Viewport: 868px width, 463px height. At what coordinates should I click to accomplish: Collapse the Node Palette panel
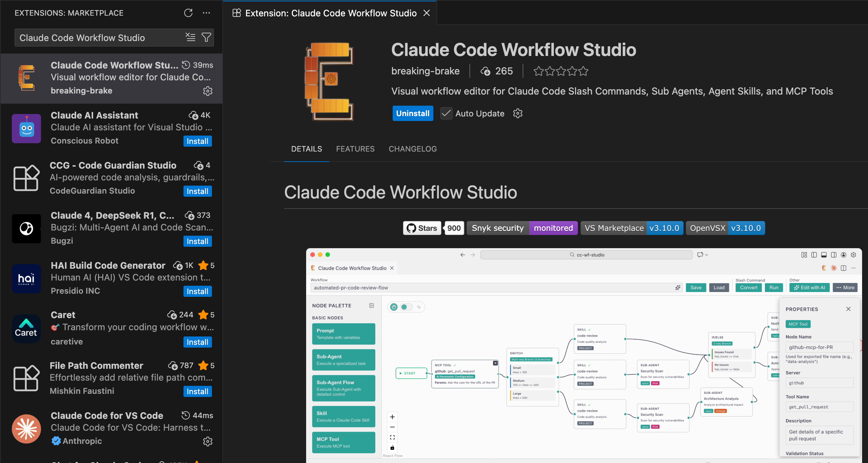371,305
